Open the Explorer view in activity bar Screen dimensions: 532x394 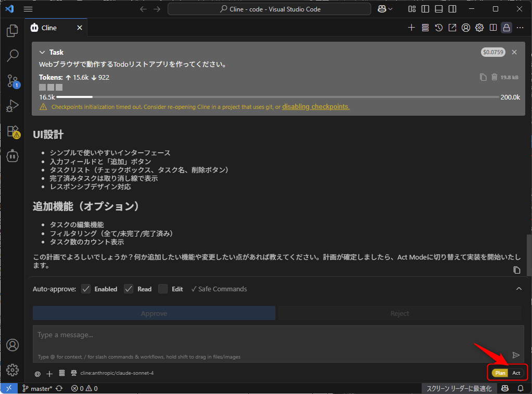[12, 31]
